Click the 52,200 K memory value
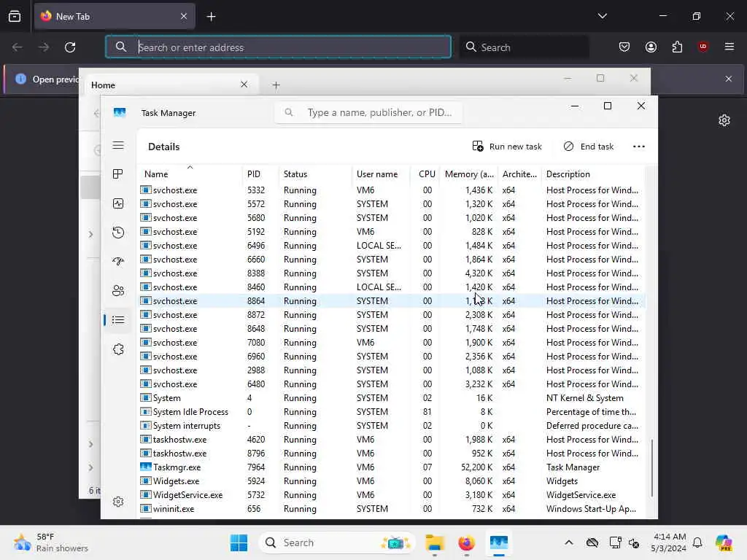 476,467
